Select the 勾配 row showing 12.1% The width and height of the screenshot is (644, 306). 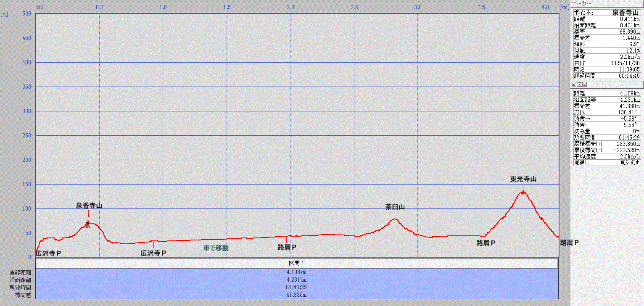point(607,50)
